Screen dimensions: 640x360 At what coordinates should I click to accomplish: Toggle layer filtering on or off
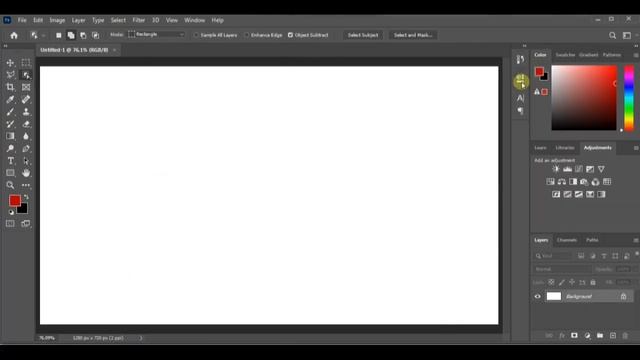pos(637,254)
